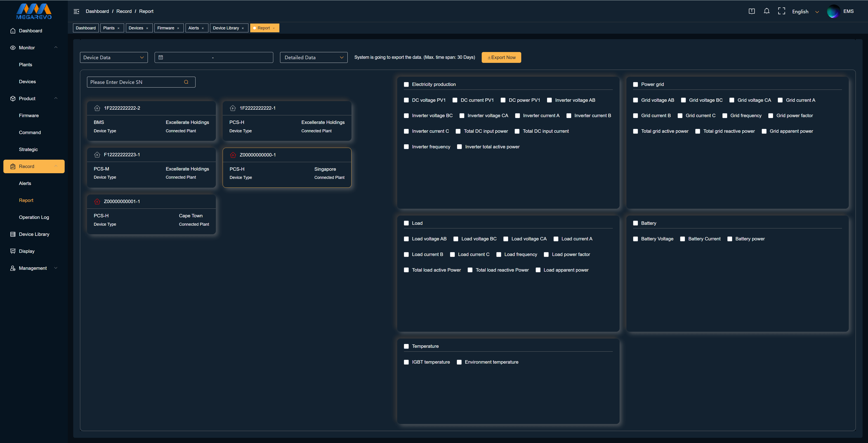Click the Monitor eye icon in sidebar

[x=13, y=47]
